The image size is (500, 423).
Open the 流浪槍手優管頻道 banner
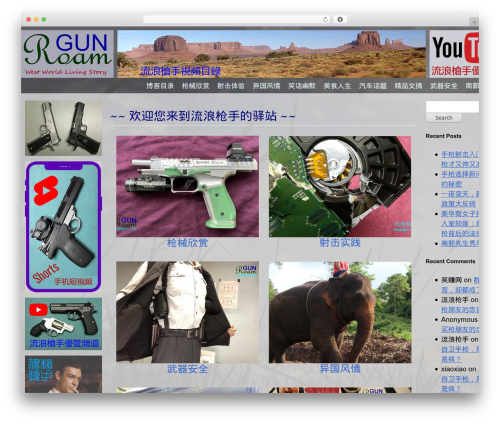pos(63,324)
